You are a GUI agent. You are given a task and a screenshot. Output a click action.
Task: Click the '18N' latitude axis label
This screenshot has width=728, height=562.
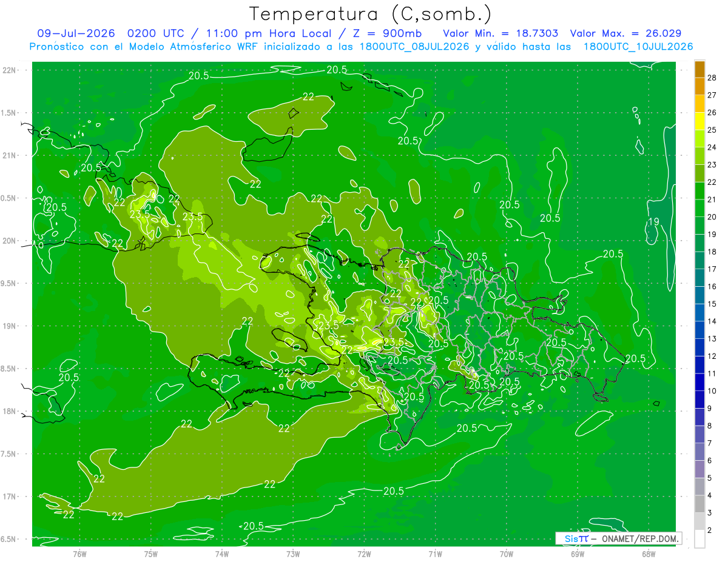[9, 411]
